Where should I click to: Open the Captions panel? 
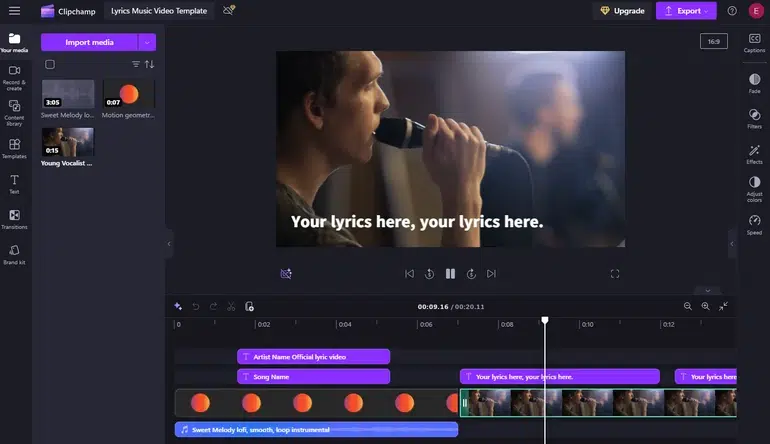pyautogui.click(x=754, y=43)
